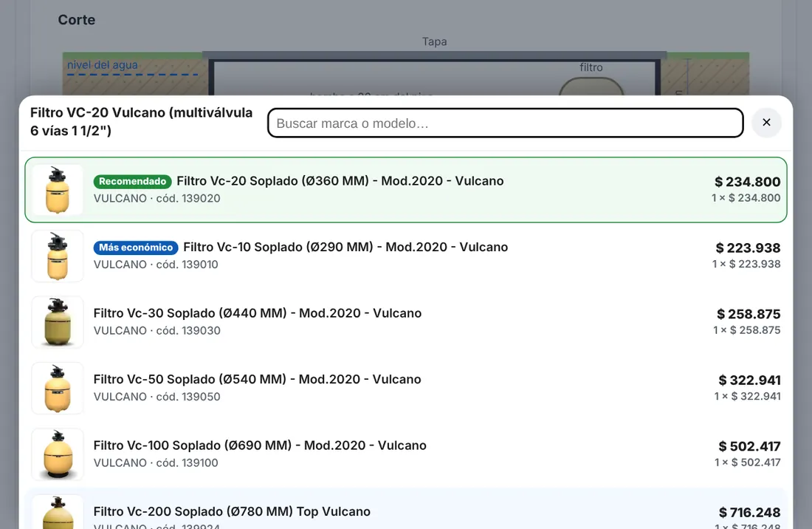Select 'Filtro Vc-20 Soplado (Ø360 MM)' product name
This screenshot has height=529, width=812.
(340, 181)
